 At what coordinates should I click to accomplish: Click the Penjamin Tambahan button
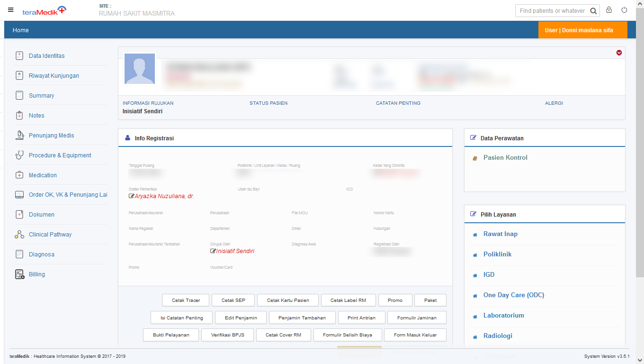pyautogui.click(x=302, y=318)
